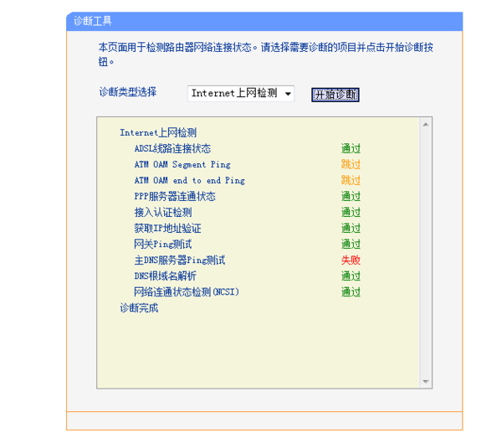Screen dimensions: 502x448
Task: Click the 开始诊断 button
Action: (x=336, y=95)
